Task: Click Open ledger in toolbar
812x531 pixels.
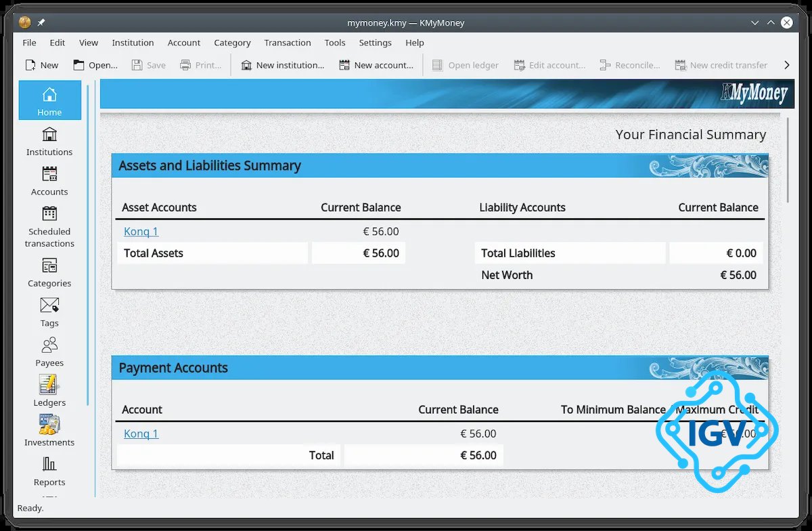Action: pos(465,65)
